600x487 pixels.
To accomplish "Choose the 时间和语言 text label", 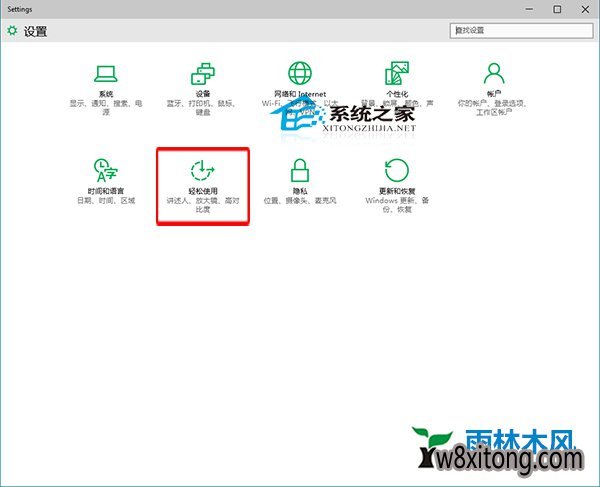I will pyautogui.click(x=105, y=191).
